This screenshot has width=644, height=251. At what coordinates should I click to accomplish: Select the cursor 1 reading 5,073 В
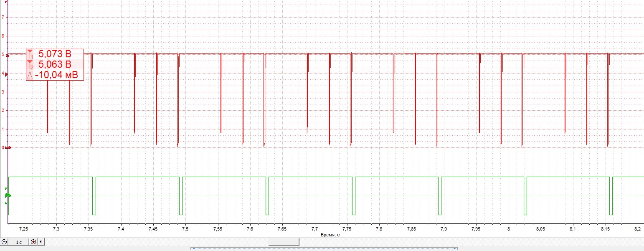click(x=55, y=54)
